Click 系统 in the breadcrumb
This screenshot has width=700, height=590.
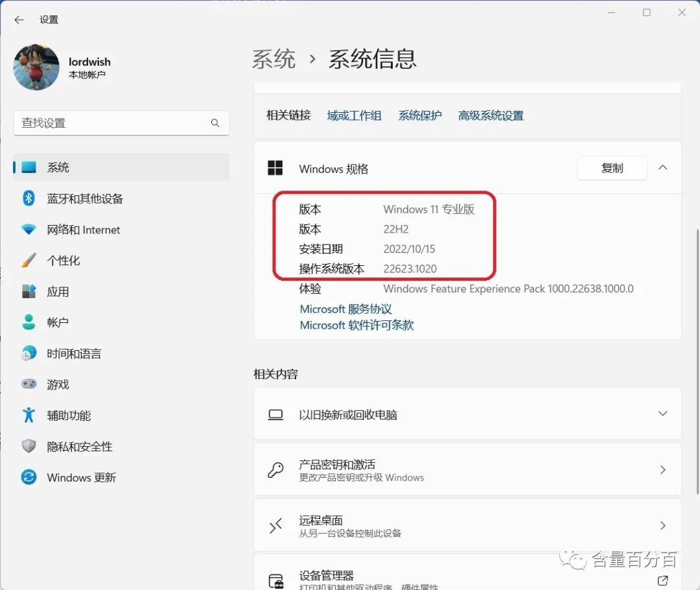[274, 59]
